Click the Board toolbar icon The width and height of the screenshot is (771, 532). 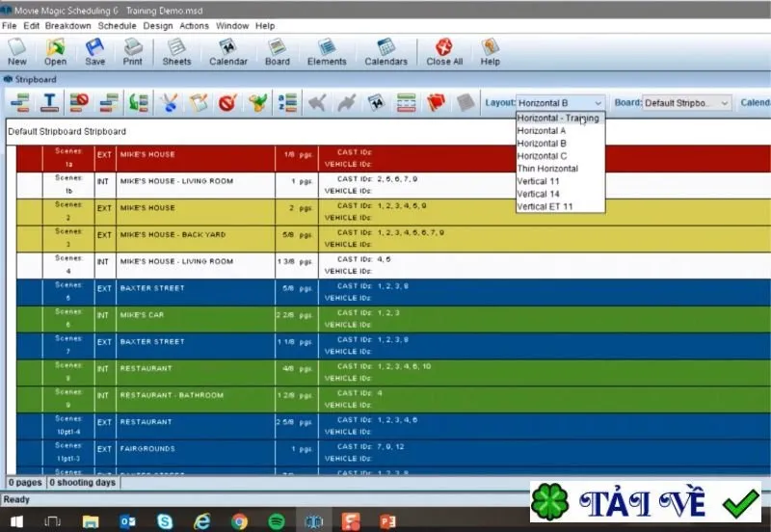pos(278,52)
